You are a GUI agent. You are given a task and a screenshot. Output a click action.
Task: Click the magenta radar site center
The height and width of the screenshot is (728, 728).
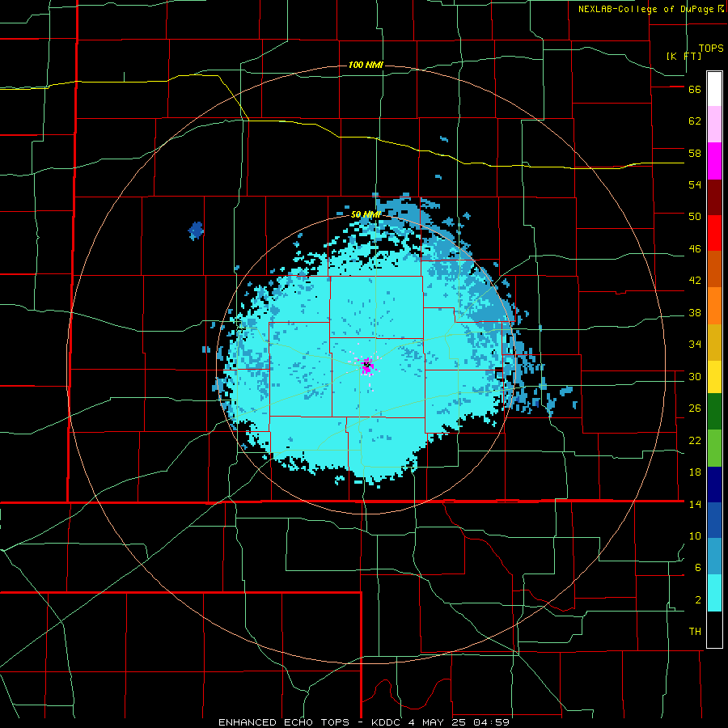(x=367, y=366)
